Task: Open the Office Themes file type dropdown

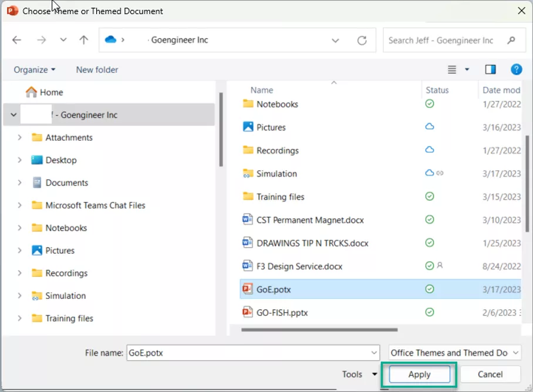Action: point(455,353)
